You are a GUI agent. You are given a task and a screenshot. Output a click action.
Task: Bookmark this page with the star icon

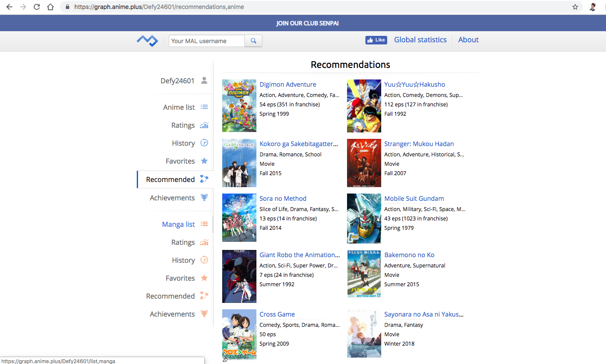coord(575,7)
